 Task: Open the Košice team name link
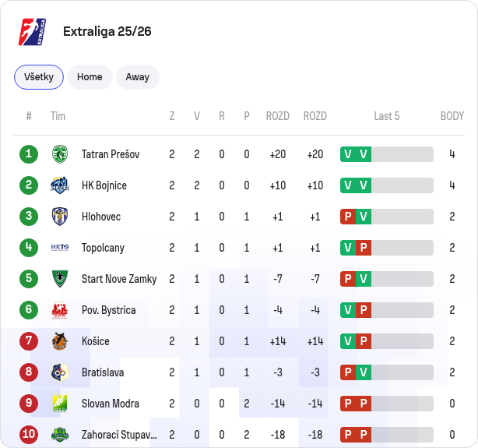click(96, 341)
